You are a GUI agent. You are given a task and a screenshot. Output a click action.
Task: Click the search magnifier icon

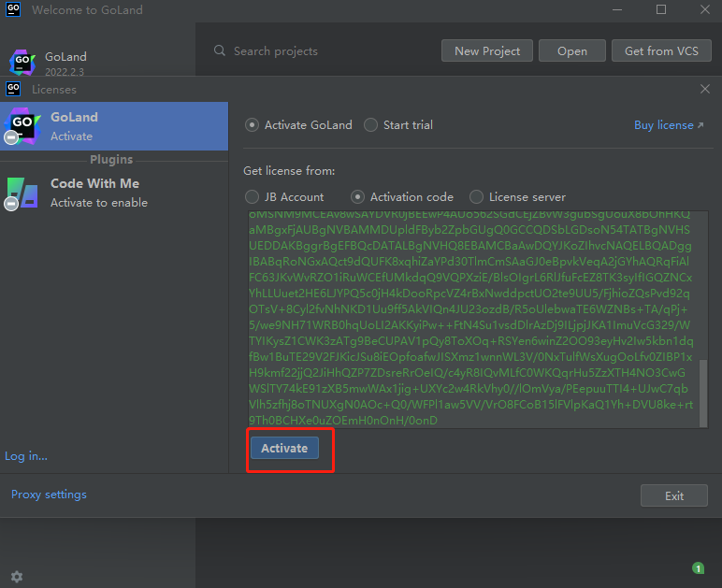[220, 50]
